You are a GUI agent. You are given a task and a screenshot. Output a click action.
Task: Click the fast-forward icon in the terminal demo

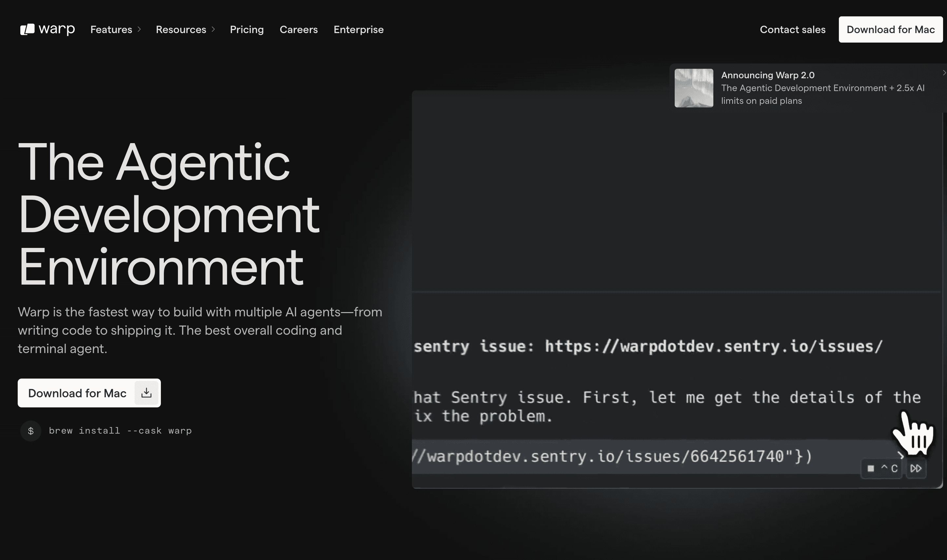(x=916, y=468)
